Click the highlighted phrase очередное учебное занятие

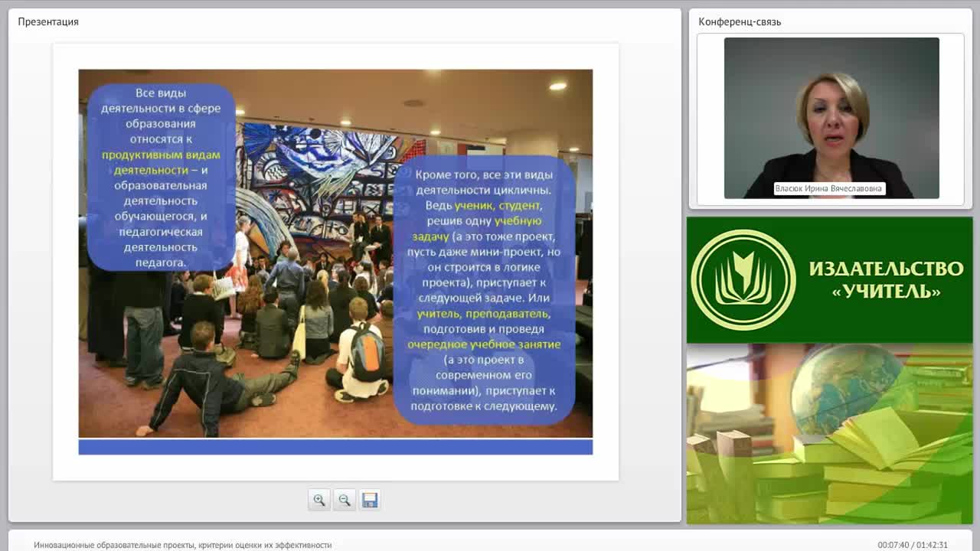484,344
